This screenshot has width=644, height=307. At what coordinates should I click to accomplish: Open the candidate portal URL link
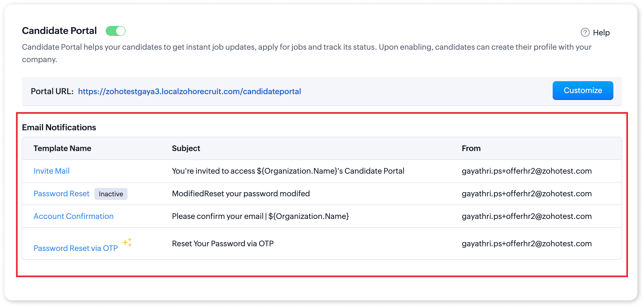[x=189, y=91]
